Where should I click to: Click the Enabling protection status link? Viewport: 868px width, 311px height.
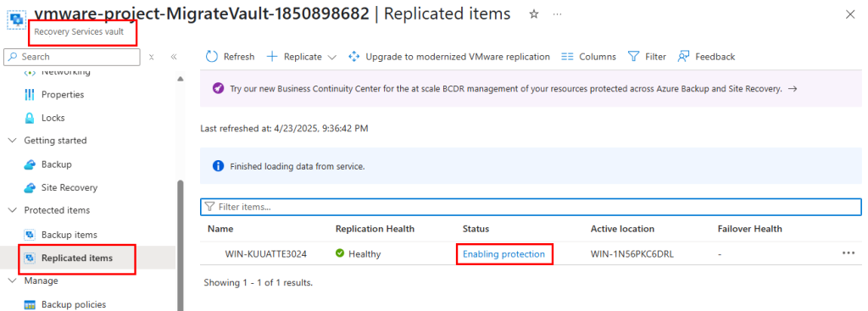[504, 254]
